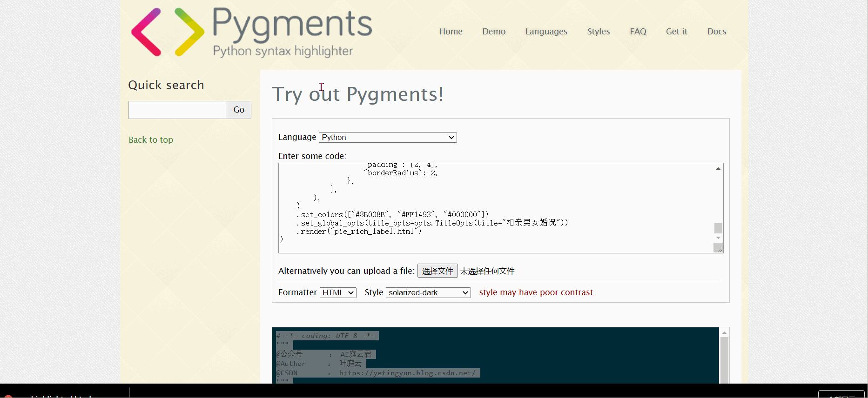Click the csdn URL in highlighted output
Image resolution: width=868 pixels, height=398 pixels.
click(x=407, y=373)
